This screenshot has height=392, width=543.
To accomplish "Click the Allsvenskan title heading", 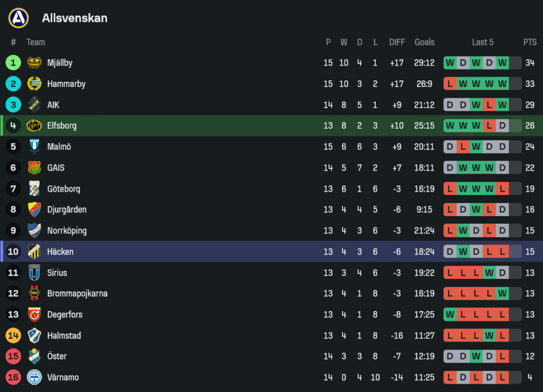I will coord(74,18).
